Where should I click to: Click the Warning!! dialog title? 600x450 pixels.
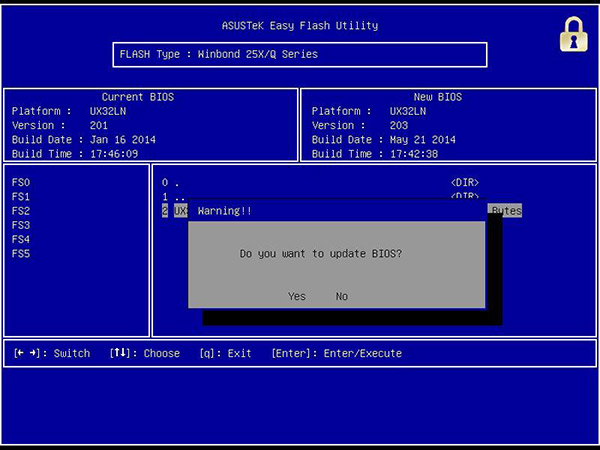click(x=225, y=211)
